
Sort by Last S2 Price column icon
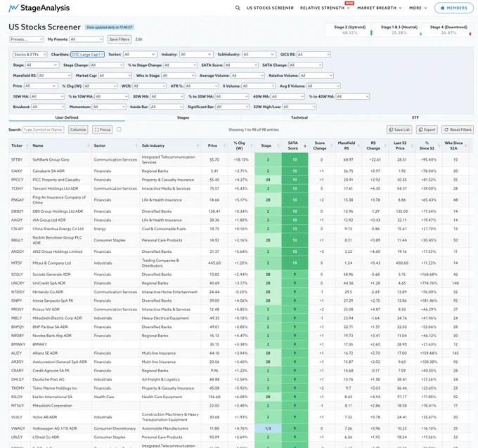coord(412,146)
